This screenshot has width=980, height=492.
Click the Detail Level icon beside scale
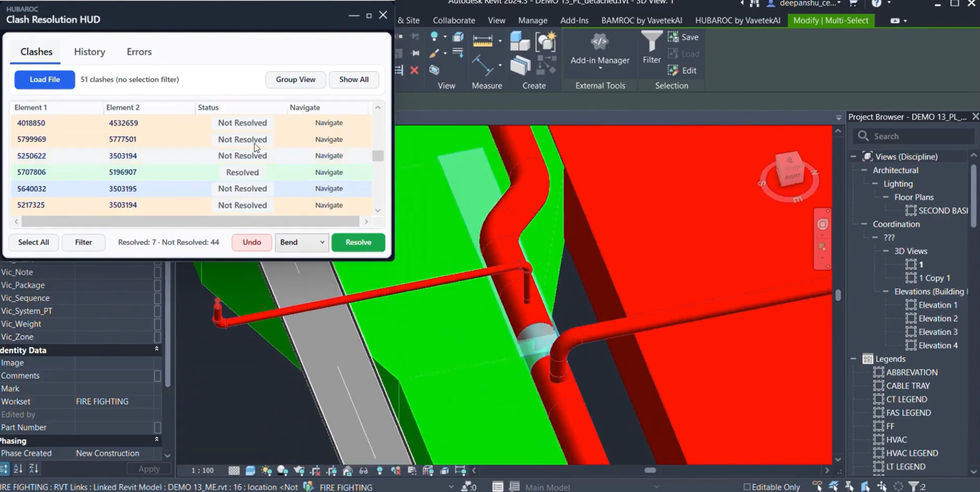234,470
